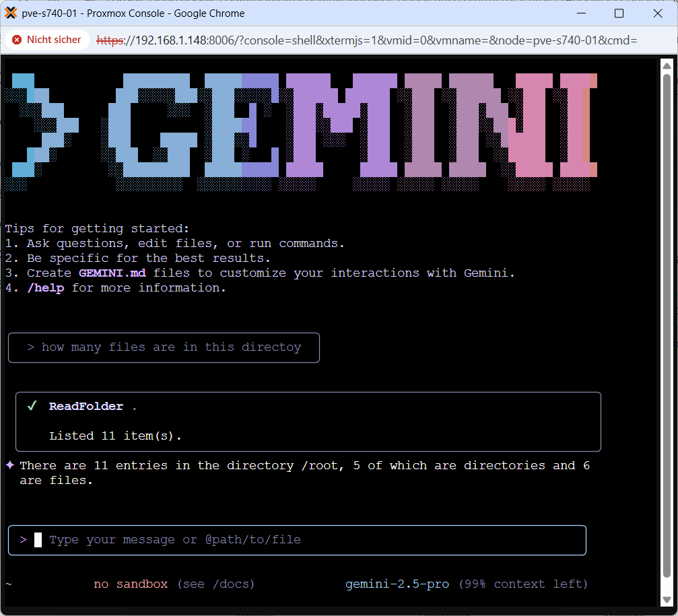The image size is (678, 616).
Task: Click the gemini-2.5-pro model label
Action: pyautogui.click(x=397, y=584)
